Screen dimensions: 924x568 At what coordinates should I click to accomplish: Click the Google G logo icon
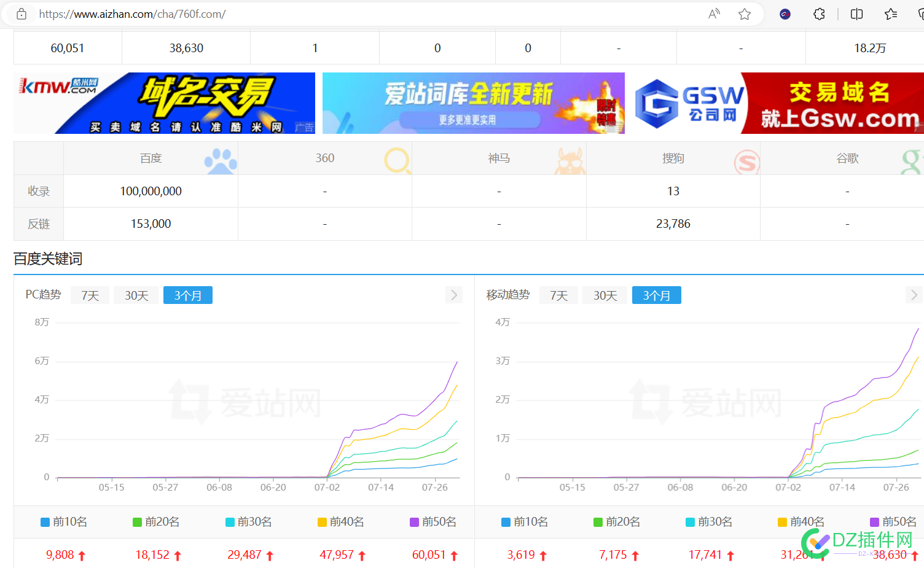(912, 161)
